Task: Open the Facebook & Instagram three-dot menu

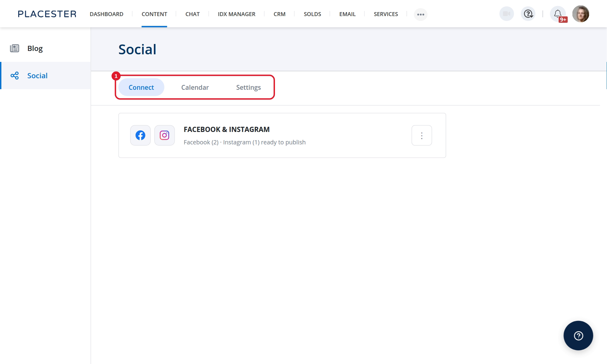Action: (422, 135)
